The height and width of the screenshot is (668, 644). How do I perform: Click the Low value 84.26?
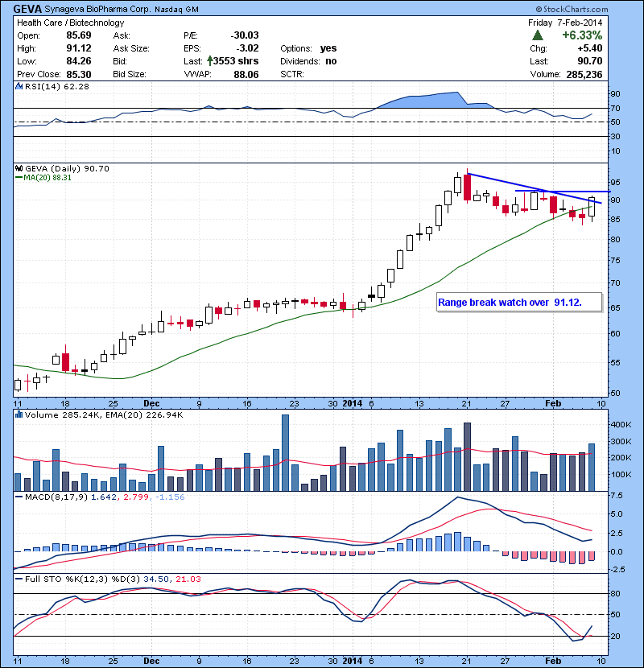[x=79, y=61]
